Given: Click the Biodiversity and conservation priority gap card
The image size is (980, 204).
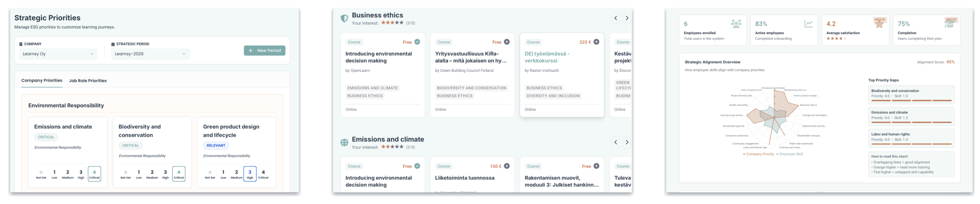Looking at the screenshot, I should click(911, 95).
